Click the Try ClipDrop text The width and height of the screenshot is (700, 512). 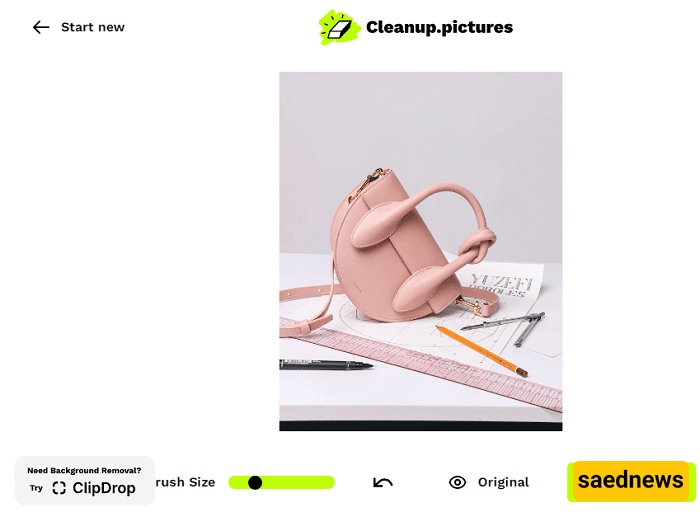[83, 488]
